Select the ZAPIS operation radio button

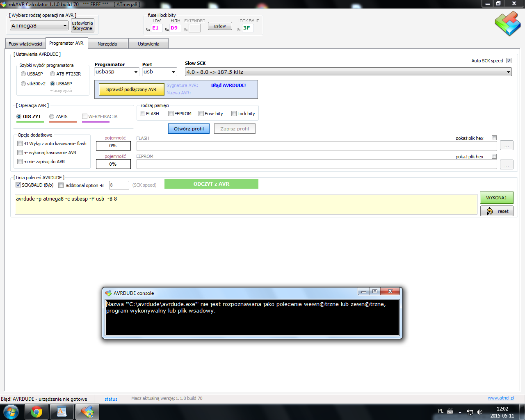(52, 116)
